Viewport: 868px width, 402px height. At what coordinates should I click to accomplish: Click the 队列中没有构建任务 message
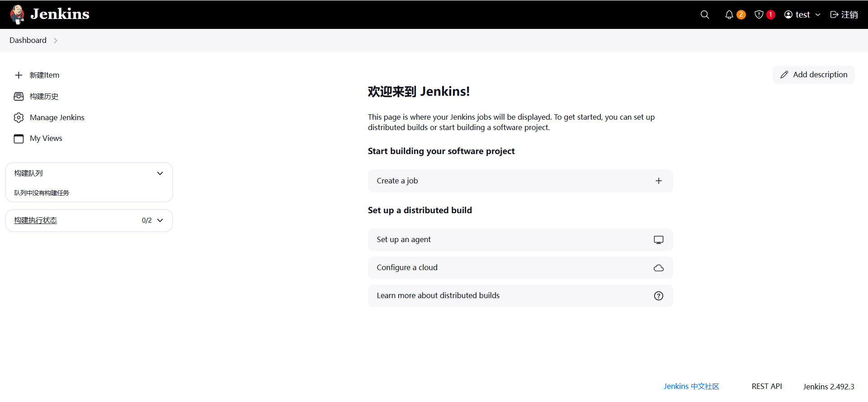tap(42, 193)
